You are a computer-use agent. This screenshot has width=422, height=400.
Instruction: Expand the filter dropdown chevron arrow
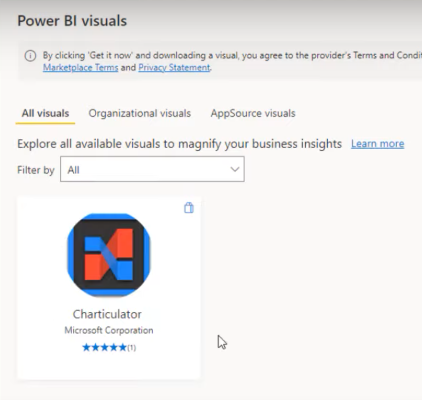click(235, 169)
